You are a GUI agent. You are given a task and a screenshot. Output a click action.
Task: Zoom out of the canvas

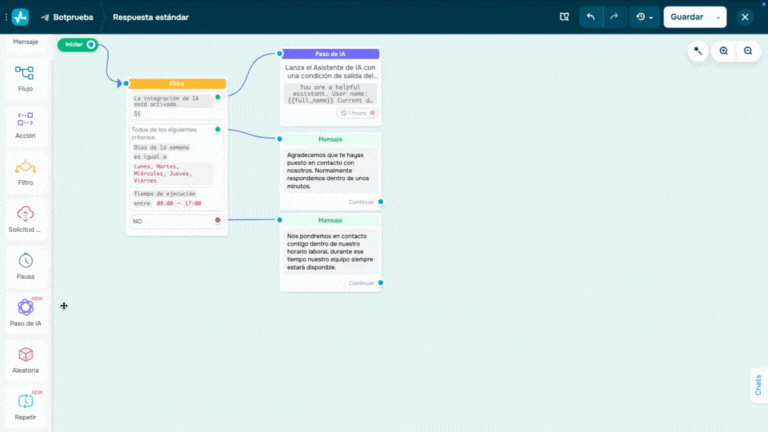click(x=747, y=51)
